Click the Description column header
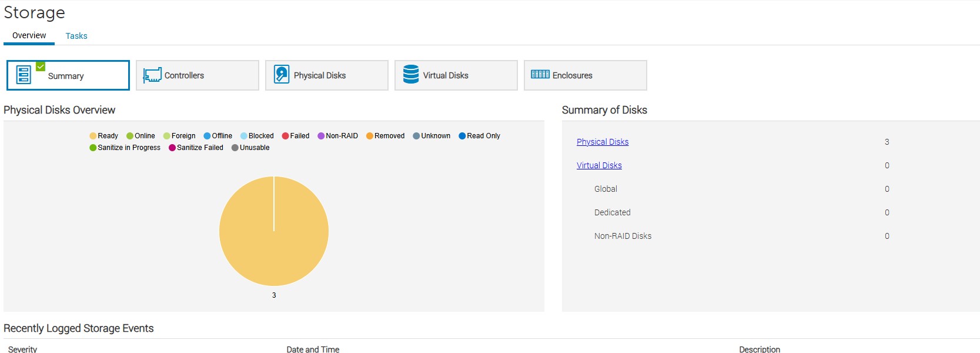This screenshot has height=353, width=980. click(x=759, y=349)
